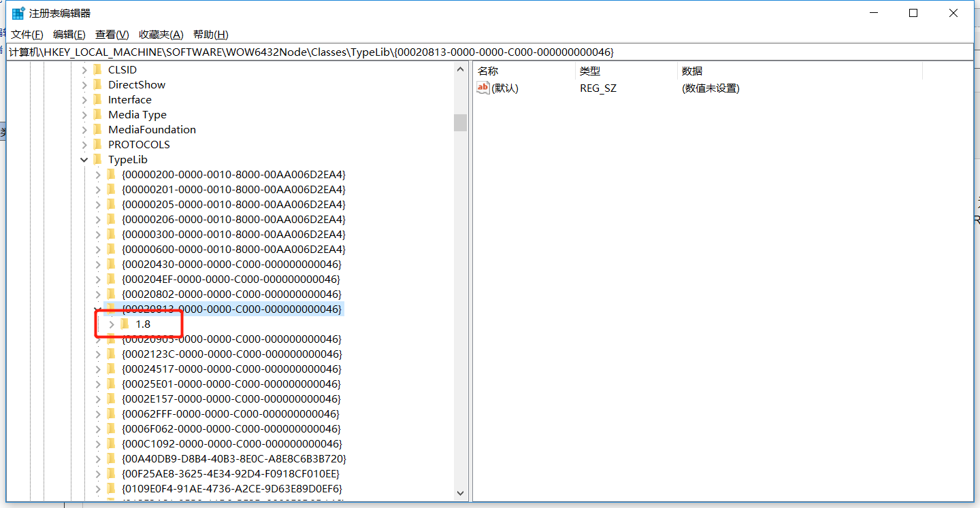Click the TypeLib folder icon
The width and height of the screenshot is (980, 508).
point(97,159)
